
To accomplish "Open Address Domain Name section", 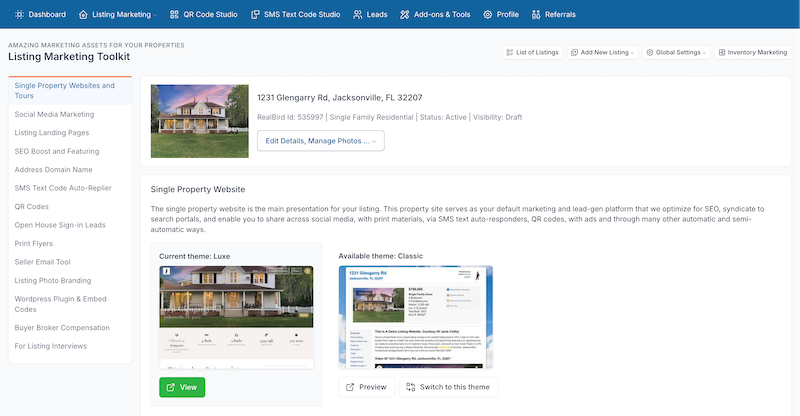I will [x=54, y=169].
